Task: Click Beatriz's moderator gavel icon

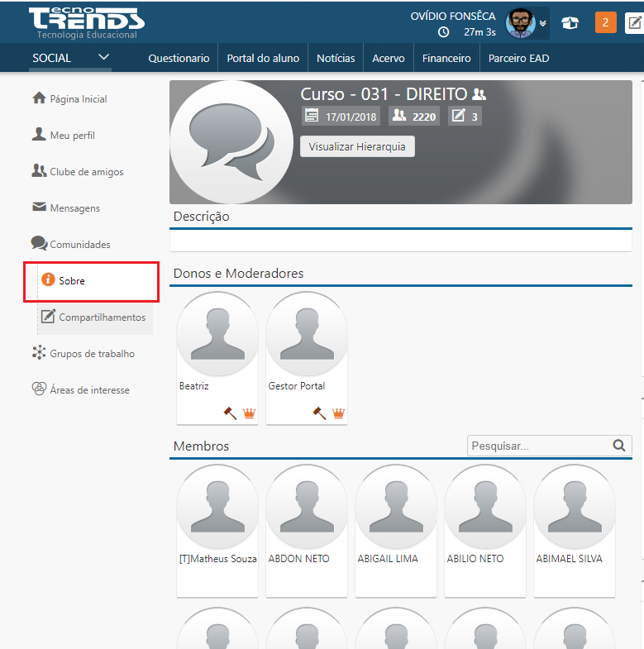Action: coord(230,413)
